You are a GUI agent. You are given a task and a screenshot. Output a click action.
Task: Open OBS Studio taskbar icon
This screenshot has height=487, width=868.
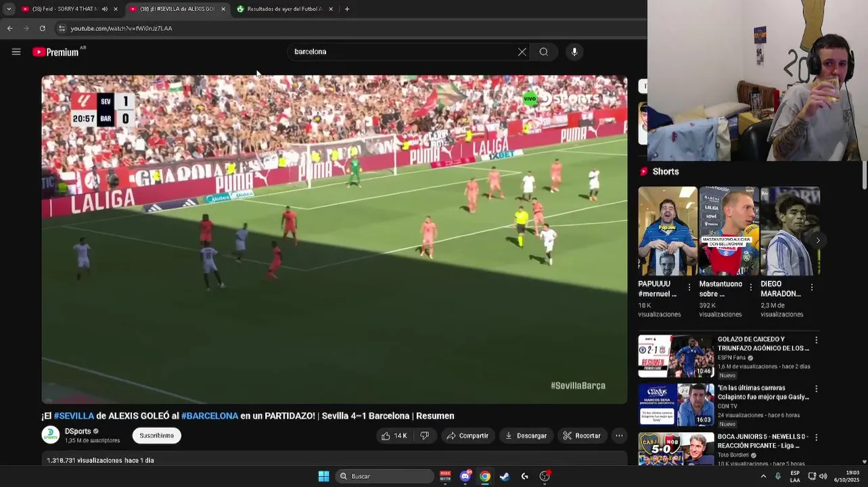[x=545, y=476]
